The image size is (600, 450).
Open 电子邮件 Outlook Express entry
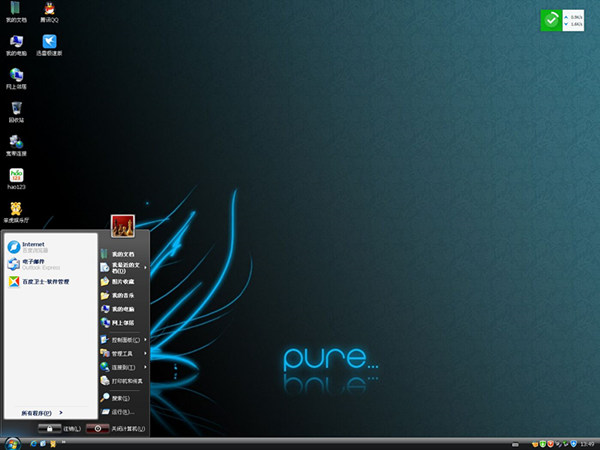[x=35, y=264]
